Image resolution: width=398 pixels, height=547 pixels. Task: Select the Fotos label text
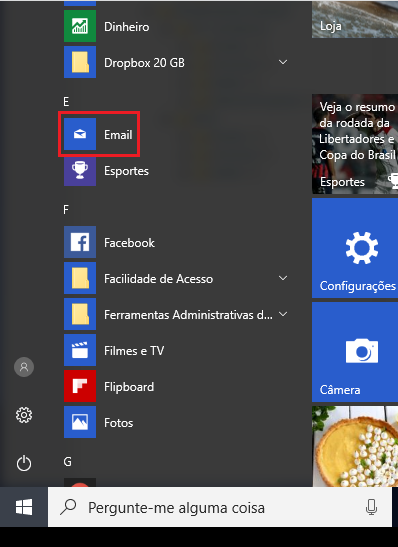[x=119, y=423]
